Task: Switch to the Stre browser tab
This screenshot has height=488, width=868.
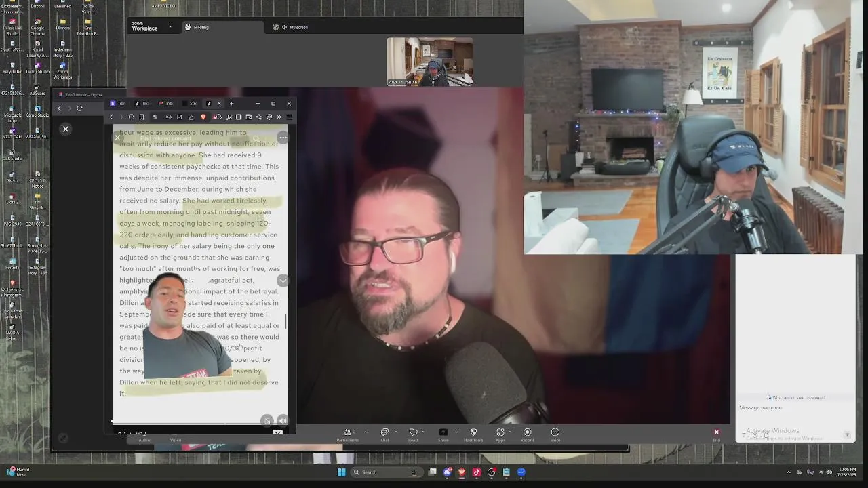Action: click(x=190, y=104)
